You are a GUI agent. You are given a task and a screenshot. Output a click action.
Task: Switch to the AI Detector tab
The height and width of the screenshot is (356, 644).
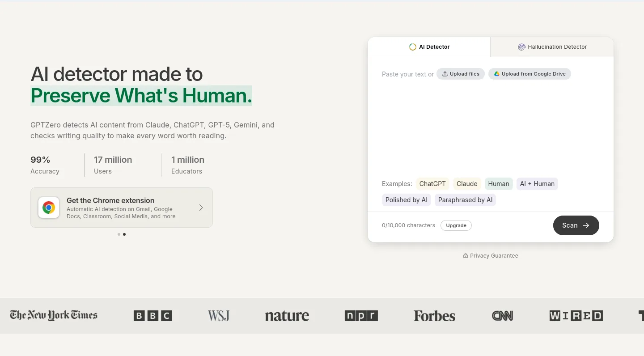[x=429, y=47]
